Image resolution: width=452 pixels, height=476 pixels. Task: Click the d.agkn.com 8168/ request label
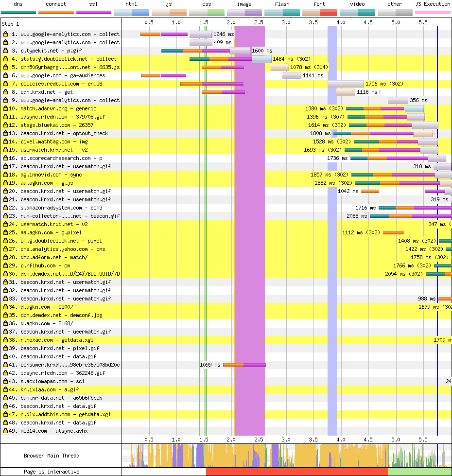(47, 323)
